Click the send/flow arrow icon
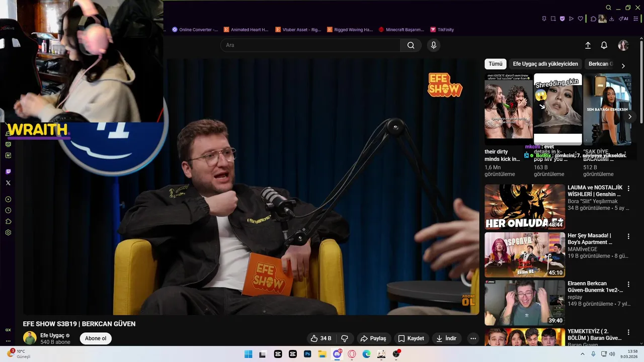Viewport: 644px width, 362px height. tap(571, 19)
